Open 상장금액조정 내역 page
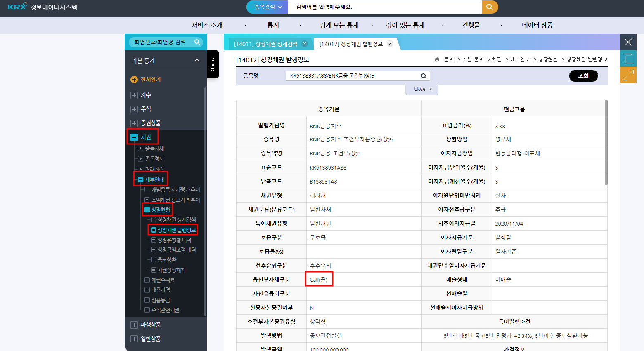The height and width of the screenshot is (351, 644). coord(177,250)
